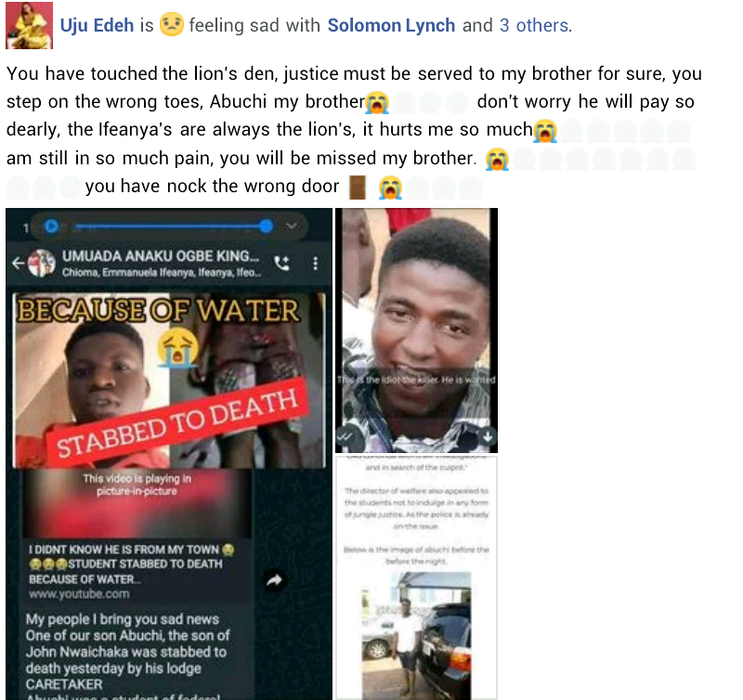This screenshot has width=743, height=700.
Task: Open the www.youtube.com link preview
Action: [x=79, y=594]
